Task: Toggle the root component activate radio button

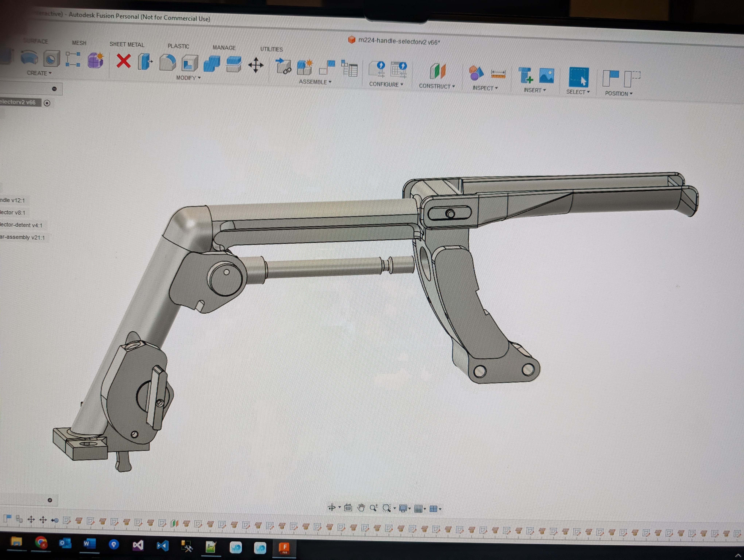Action: click(47, 103)
